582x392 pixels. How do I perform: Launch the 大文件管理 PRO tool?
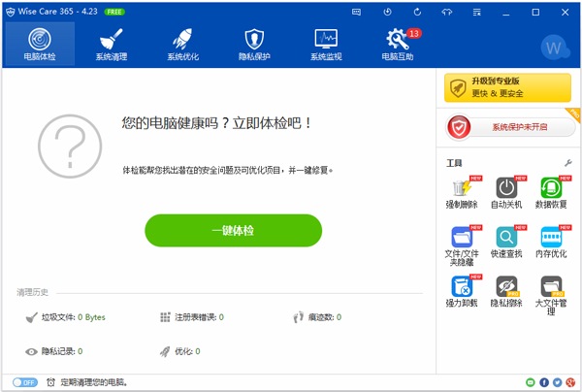(x=551, y=296)
